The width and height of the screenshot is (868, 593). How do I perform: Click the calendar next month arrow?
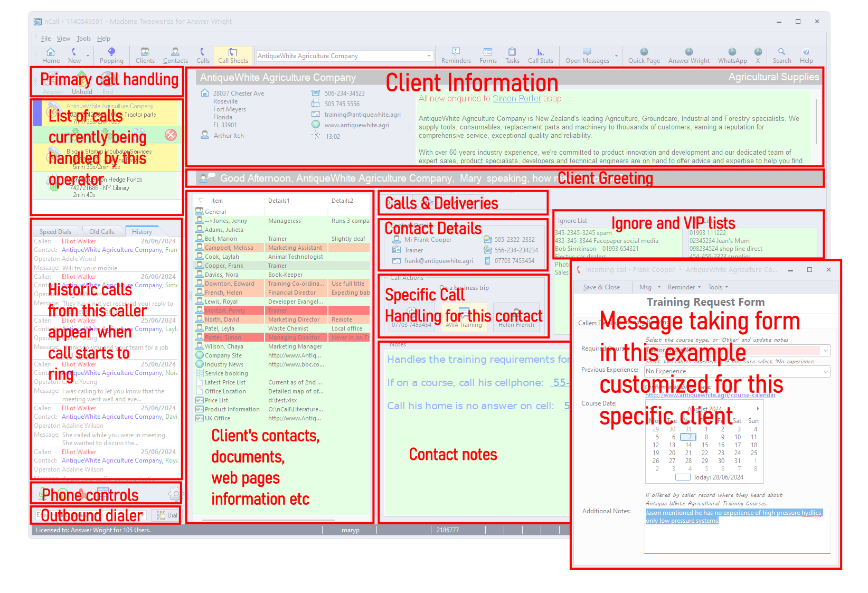tap(758, 409)
